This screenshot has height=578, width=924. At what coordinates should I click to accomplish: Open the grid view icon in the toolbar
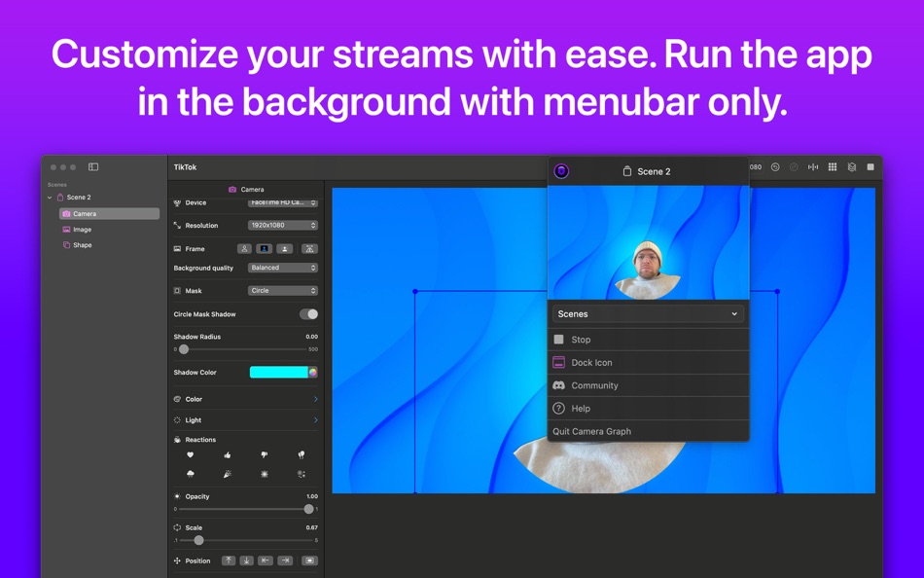833,166
